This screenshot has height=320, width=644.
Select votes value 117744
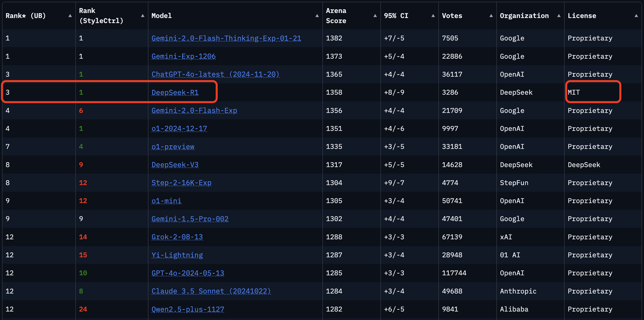tap(454, 273)
